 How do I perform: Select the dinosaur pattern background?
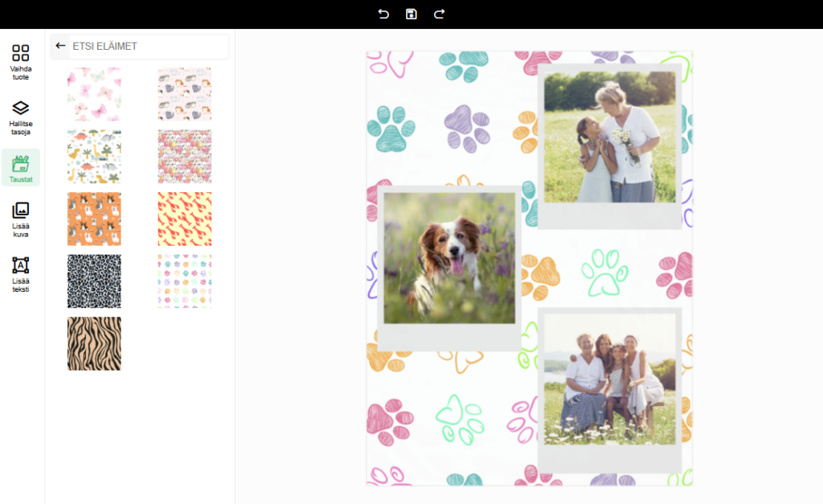click(x=94, y=157)
